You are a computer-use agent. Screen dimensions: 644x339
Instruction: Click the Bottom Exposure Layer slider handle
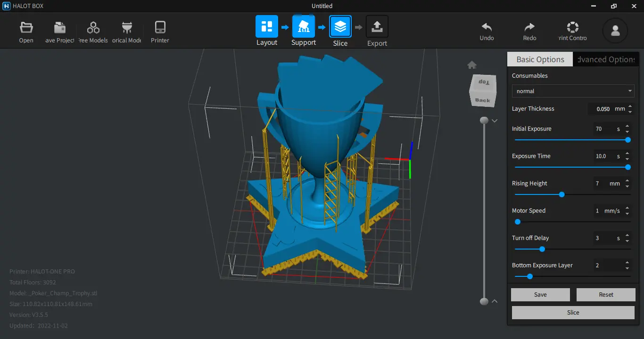click(530, 276)
